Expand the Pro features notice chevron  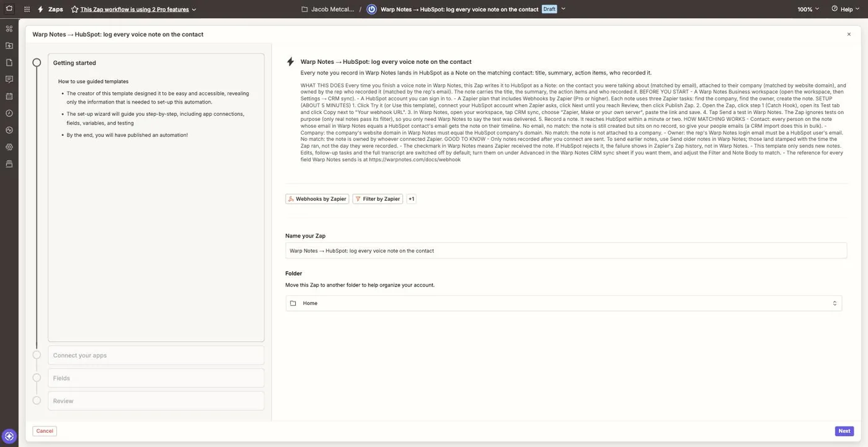point(194,9)
